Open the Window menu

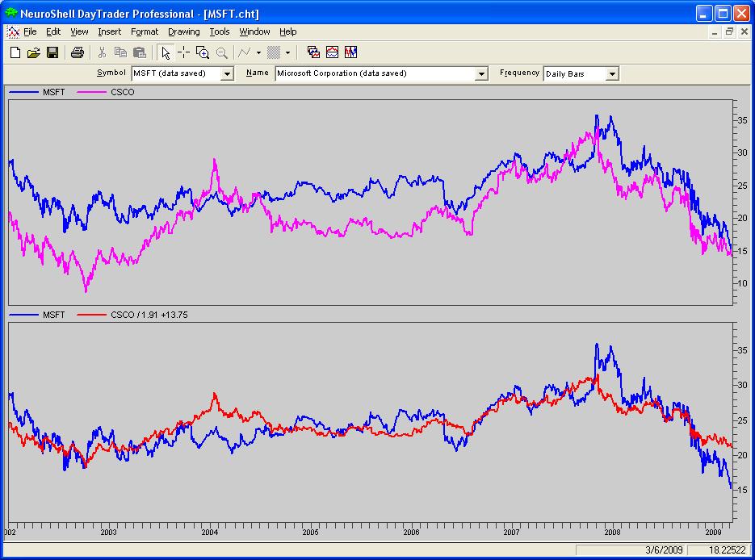254,31
